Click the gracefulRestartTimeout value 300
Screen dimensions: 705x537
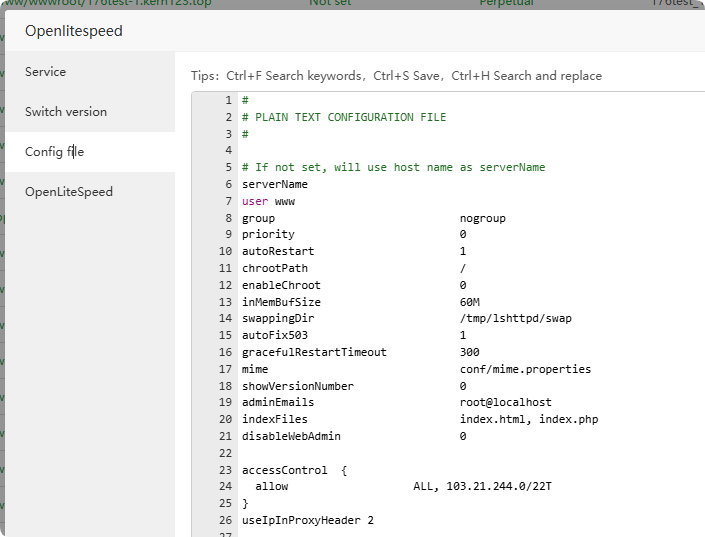click(470, 352)
